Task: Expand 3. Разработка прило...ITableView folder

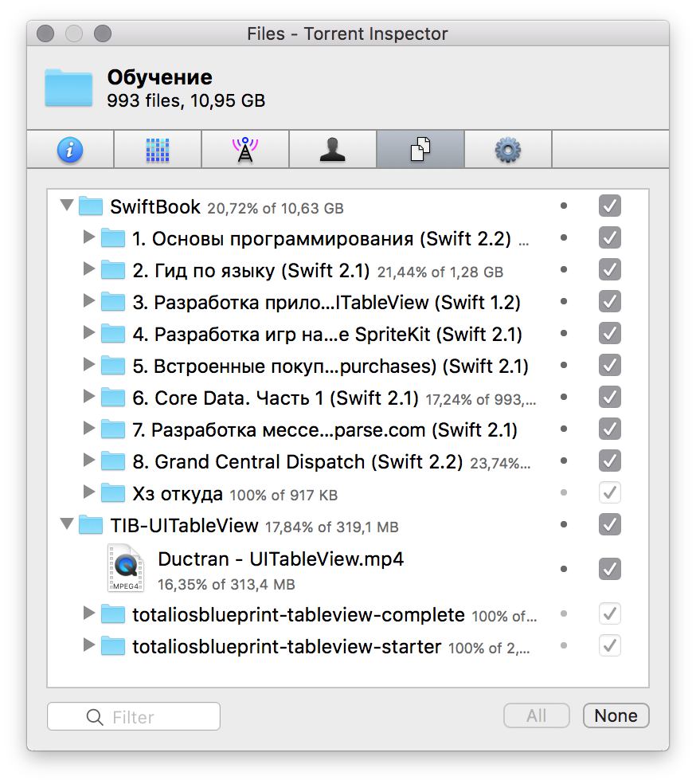Action: click(89, 300)
